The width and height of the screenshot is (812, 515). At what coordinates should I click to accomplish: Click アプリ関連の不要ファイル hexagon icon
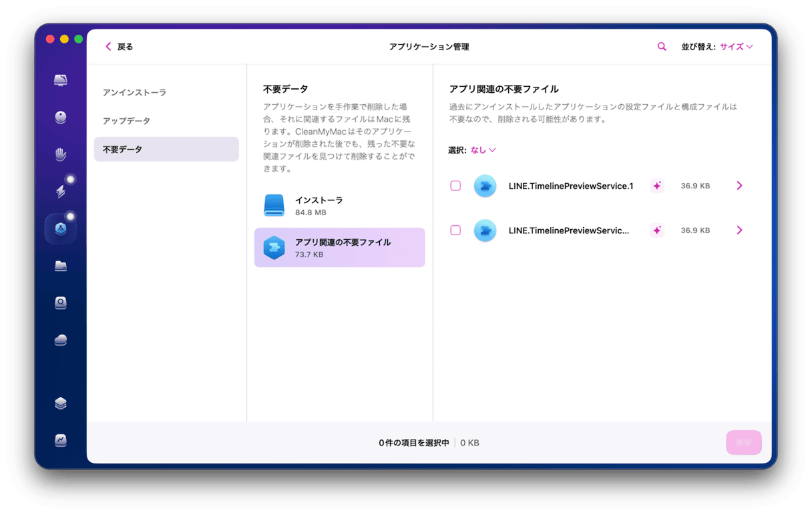[x=274, y=248]
